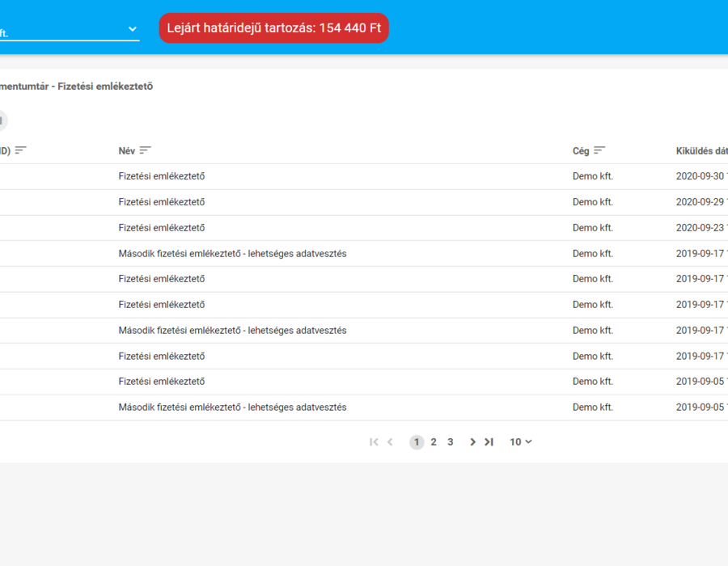
Task: Advance to the next page arrow
Action: pyautogui.click(x=472, y=442)
